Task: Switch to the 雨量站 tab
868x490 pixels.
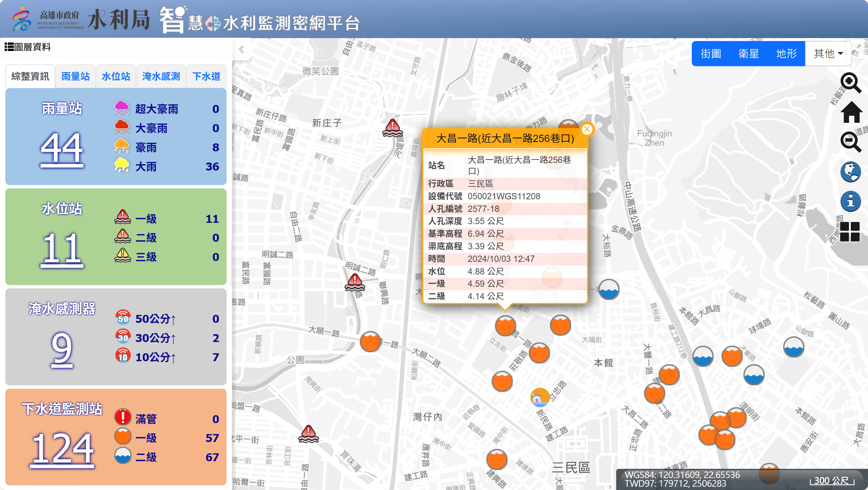Action: click(x=76, y=76)
